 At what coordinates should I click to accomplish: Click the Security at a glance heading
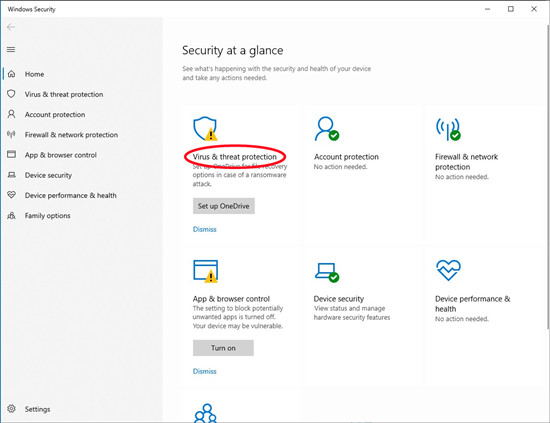(233, 51)
